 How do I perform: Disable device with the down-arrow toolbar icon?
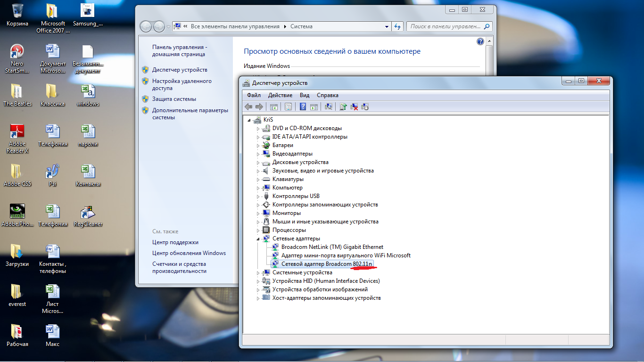pos(365,107)
